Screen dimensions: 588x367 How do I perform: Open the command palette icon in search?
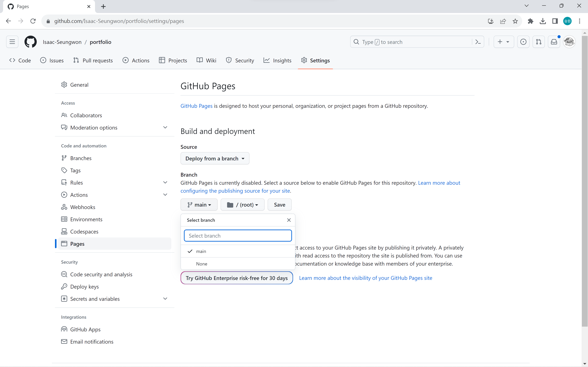point(478,42)
